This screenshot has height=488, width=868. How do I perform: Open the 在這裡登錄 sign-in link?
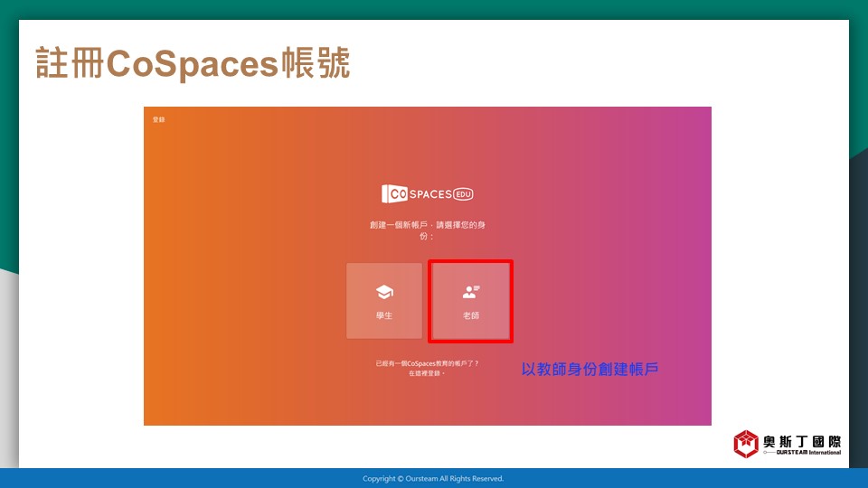(425, 373)
